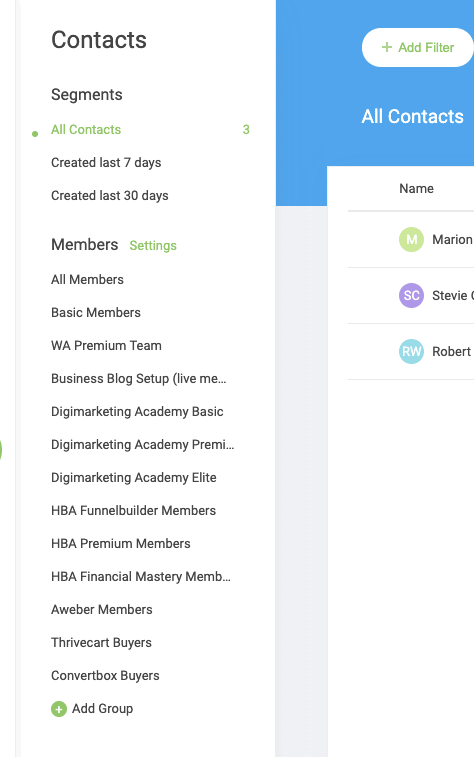The height and width of the screenshot is (757, 474).
Task: Click Marion's green M avatar
Action: 411,239
